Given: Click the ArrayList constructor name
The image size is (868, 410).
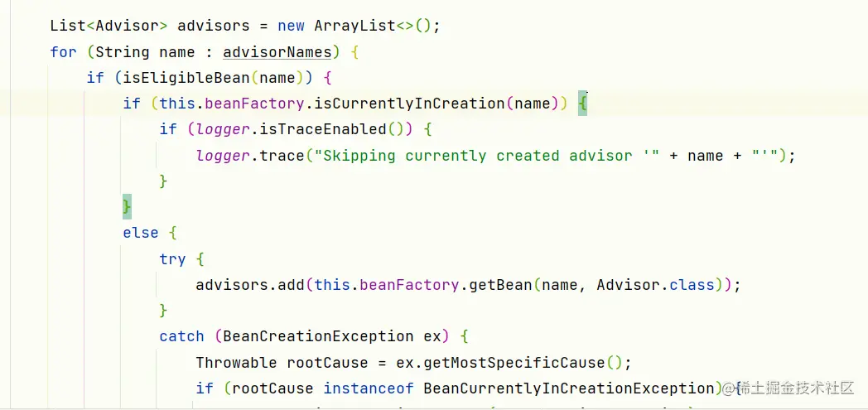Looking at the screenshot, I should (354, 26).
